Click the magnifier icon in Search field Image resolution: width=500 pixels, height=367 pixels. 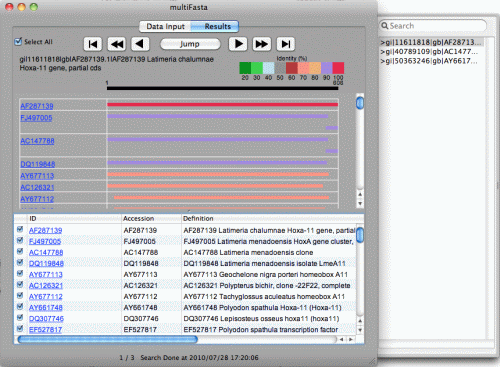[x=385, y=26]
